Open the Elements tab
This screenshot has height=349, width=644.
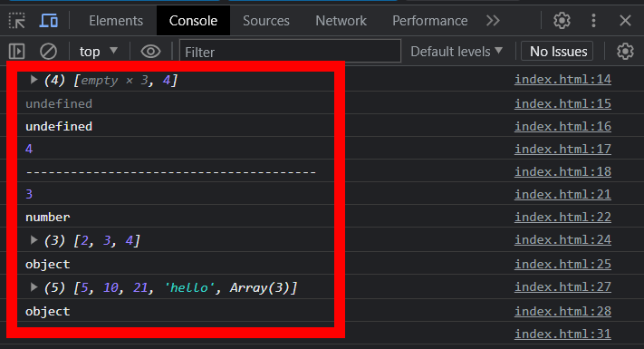[x=116, y=21]
